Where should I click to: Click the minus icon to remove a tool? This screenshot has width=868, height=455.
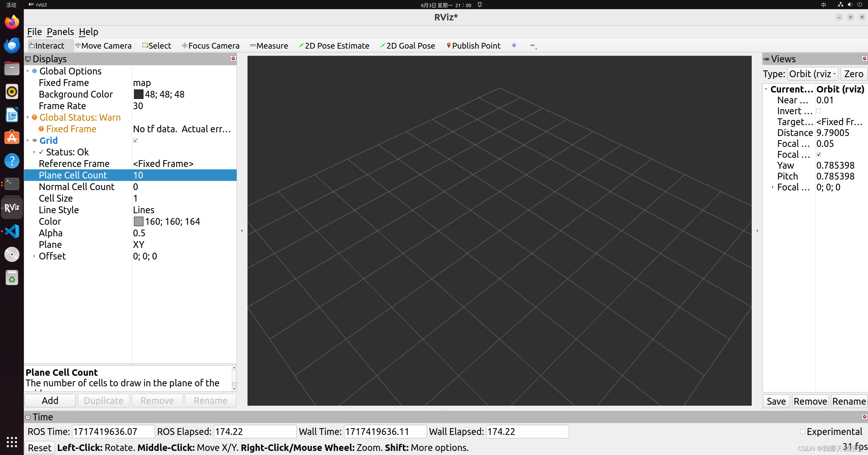[532, 46]
